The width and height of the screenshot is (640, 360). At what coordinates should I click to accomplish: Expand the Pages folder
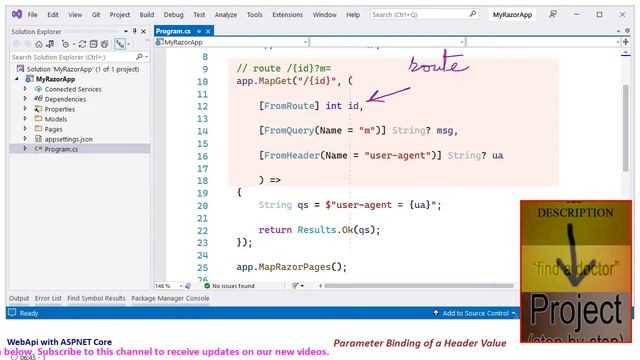[x=25, y=129]
